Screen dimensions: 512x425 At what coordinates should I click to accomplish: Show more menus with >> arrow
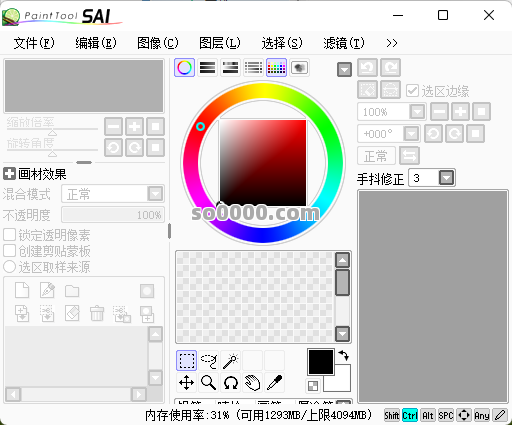pyautogui.click(x=392, y=43)
